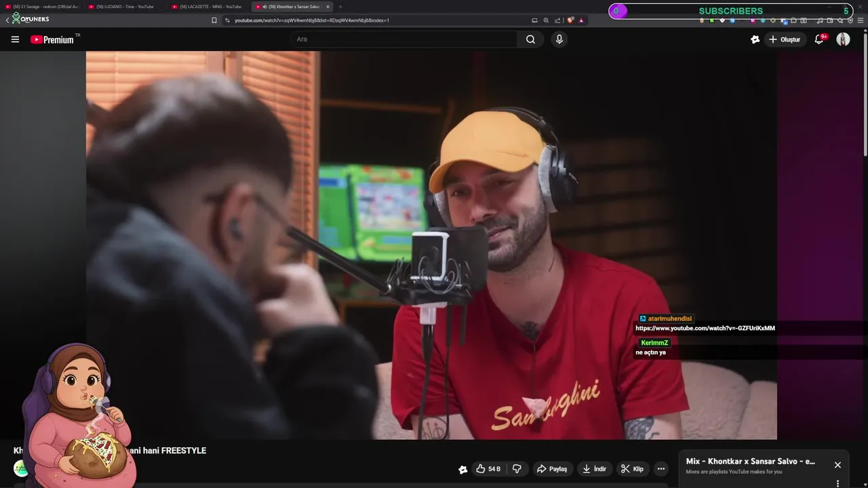This screenshot has height=488, width=868.
Task: Open the extensions puzzle icon
Action: pos(793,20)
